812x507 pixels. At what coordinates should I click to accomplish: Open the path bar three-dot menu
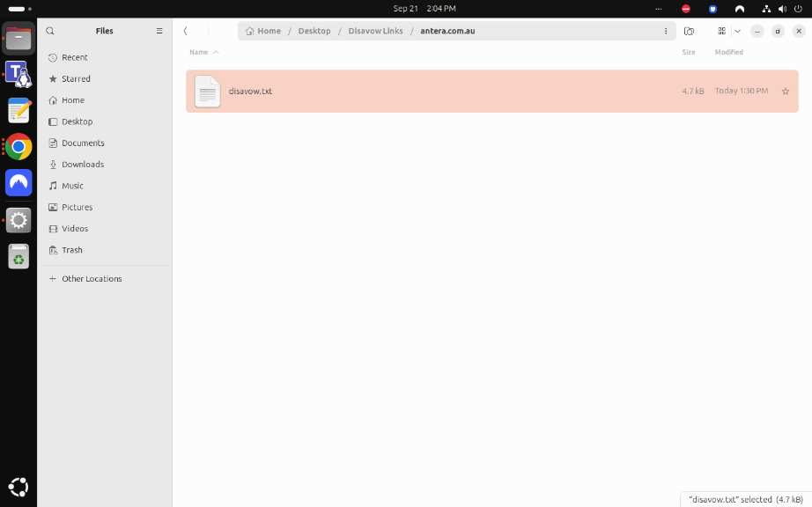[666, 31]
